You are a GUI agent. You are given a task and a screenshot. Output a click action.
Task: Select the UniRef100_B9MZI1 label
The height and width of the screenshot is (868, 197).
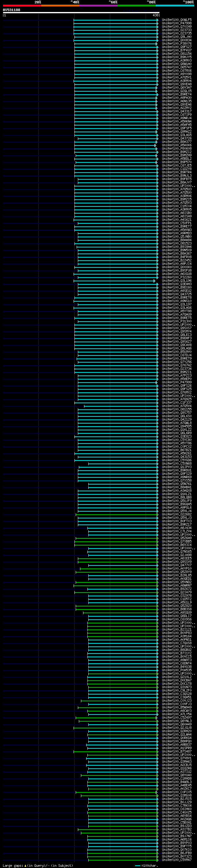[177, 372]
